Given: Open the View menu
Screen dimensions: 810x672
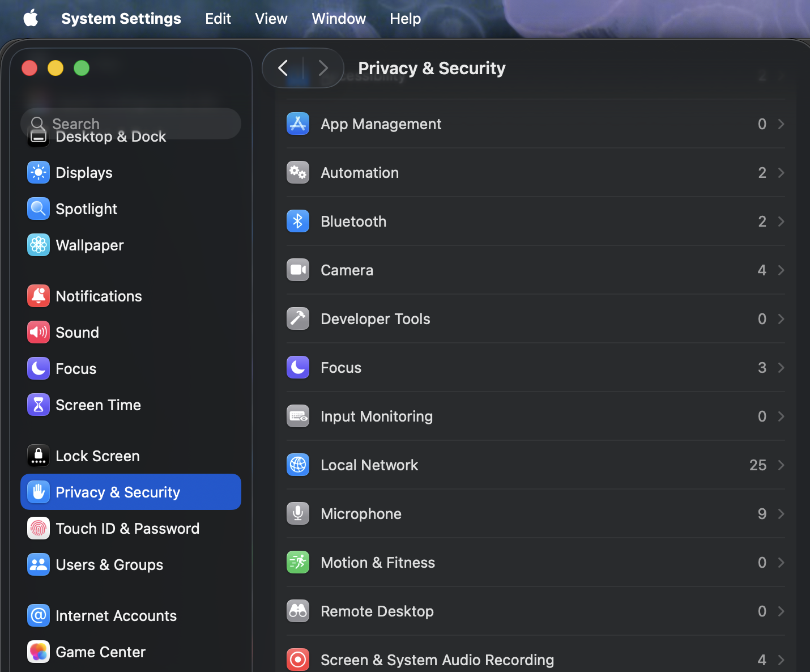Looking at the screenshot, I should (271, 18).
